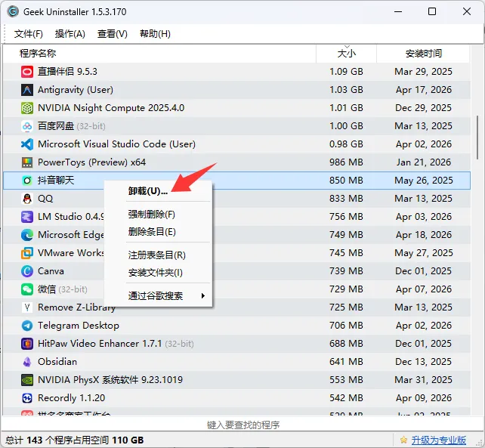485x448 pixels.
Task: Select 注册表条目(R) from the context menu
Action: click(x=159, y=255)
